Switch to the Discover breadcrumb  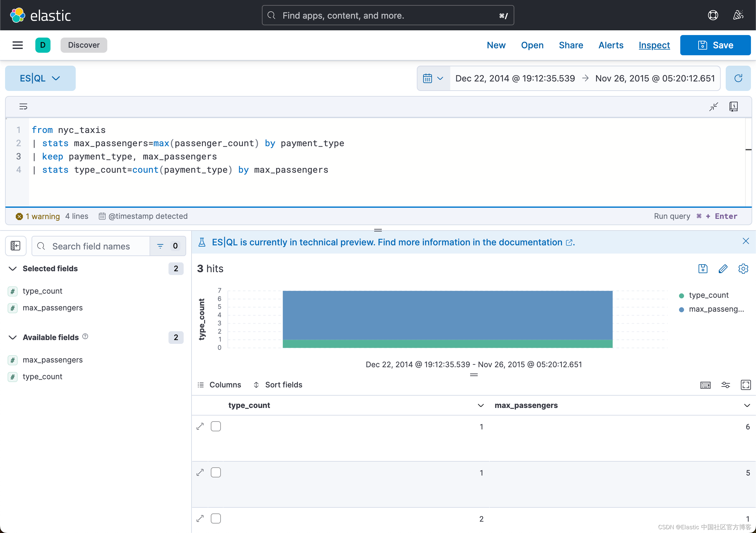84,45
